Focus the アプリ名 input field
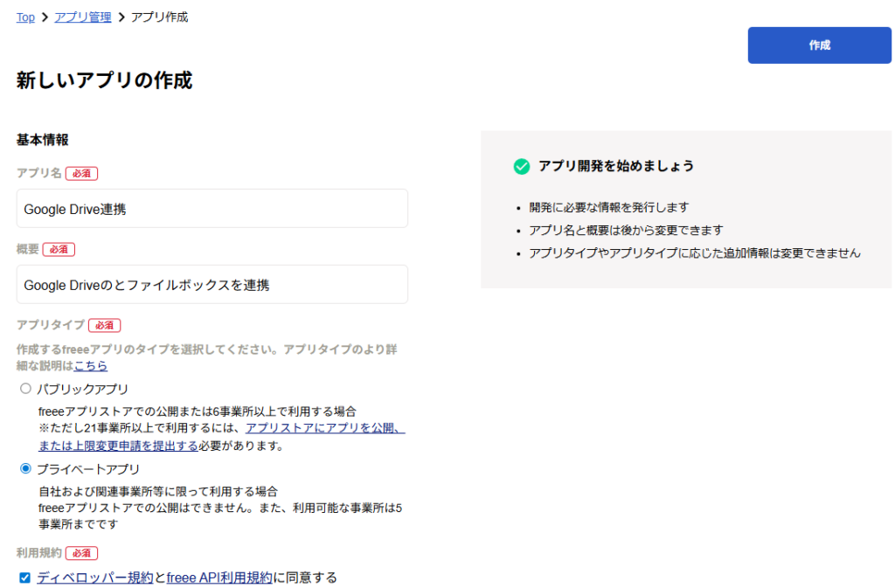This screenshot has height=588, width=895. coord(212,209)
